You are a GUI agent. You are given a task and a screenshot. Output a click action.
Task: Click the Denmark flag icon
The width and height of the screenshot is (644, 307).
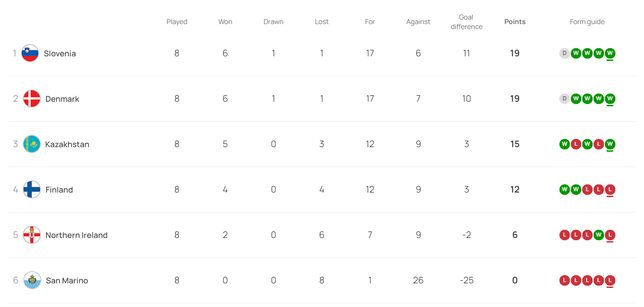point(32,99)
